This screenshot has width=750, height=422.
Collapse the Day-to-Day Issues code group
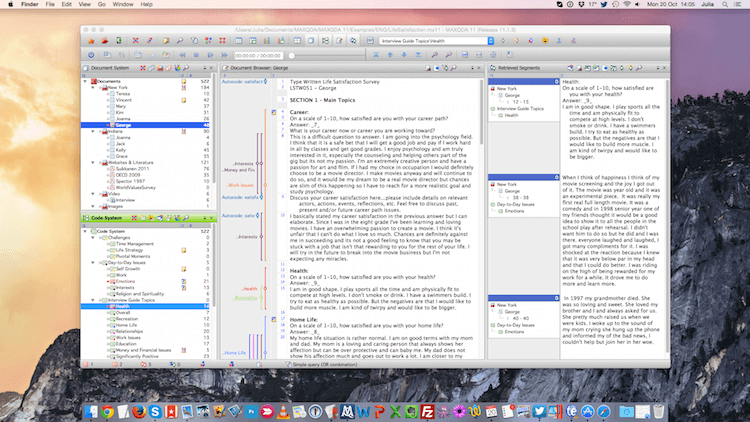pyautogui.click(x=94, y=262)
